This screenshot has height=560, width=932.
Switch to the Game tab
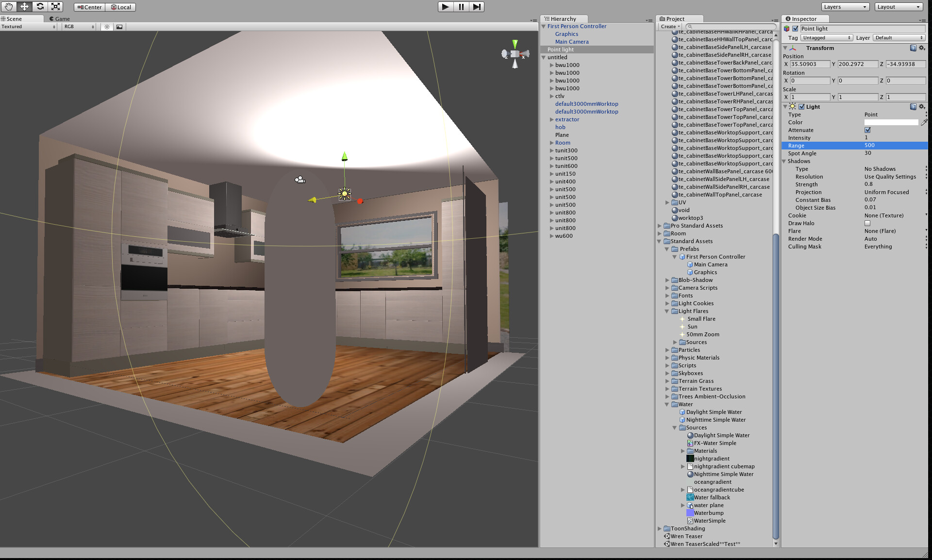[59, 18]
